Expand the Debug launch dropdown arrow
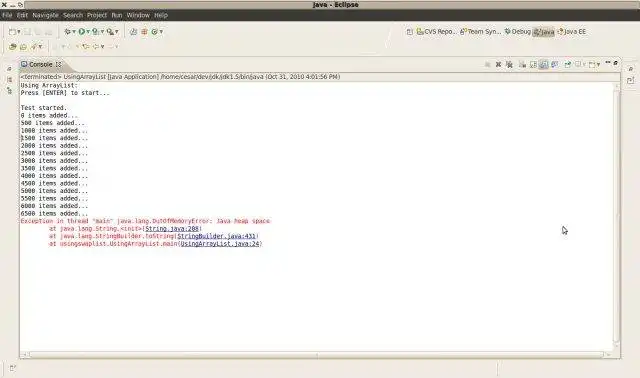Image resolution: width=640 pixels, height=378 pixels. coord(74,32)
